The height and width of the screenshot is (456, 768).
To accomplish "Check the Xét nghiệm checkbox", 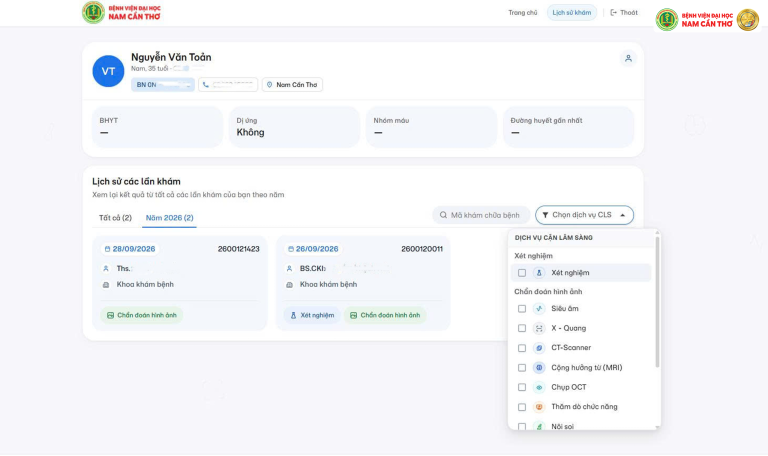I will tap(522, 273).
